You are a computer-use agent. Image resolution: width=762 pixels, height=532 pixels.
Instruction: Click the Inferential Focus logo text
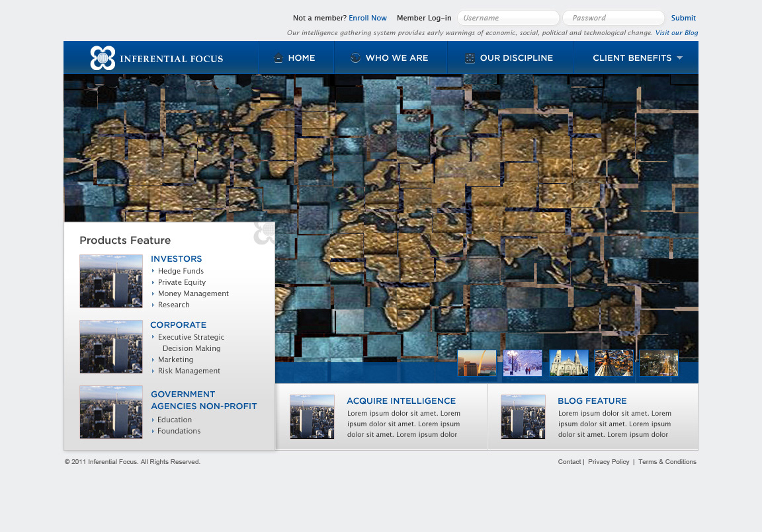[x=171, y=59]
